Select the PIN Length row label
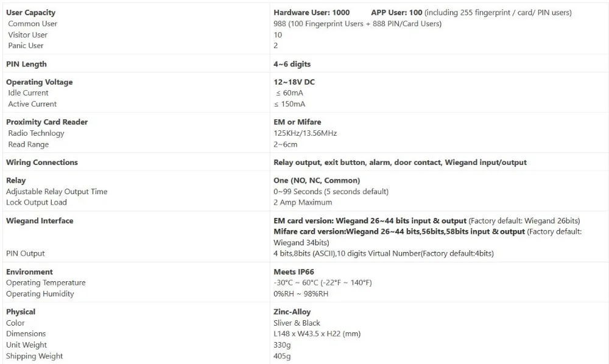609x364 pixels. click(26, 64)
